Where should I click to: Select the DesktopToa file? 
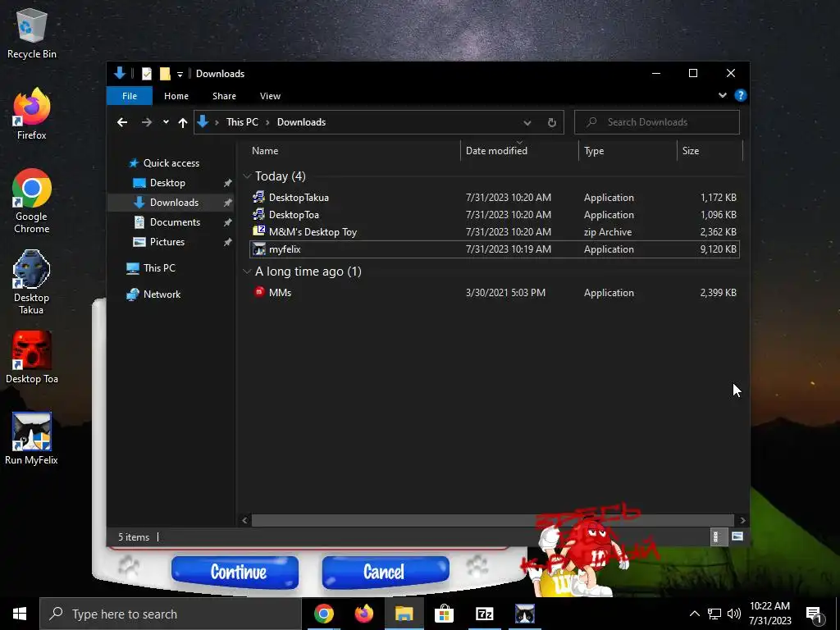click(x=495, y=215)
